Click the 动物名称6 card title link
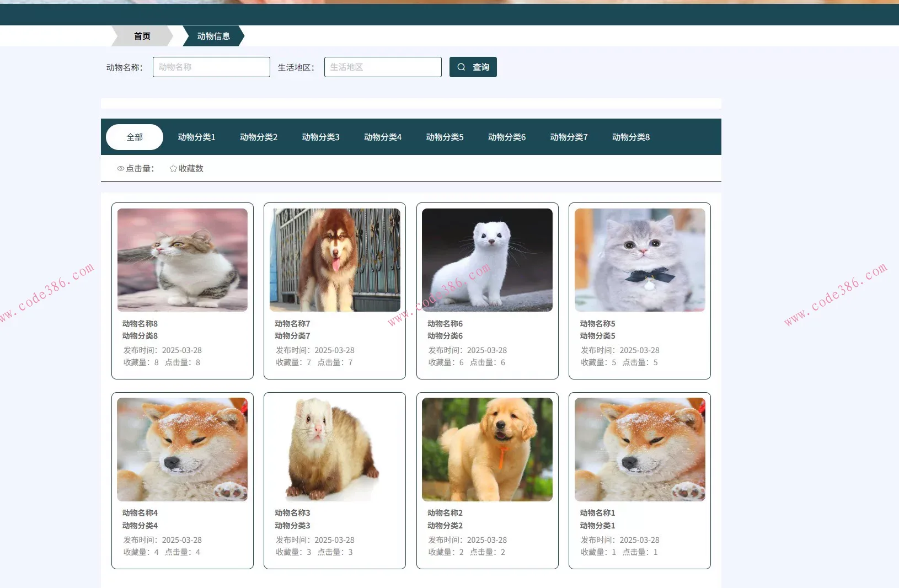Screen dimensions: 899x588 (445, 324)
